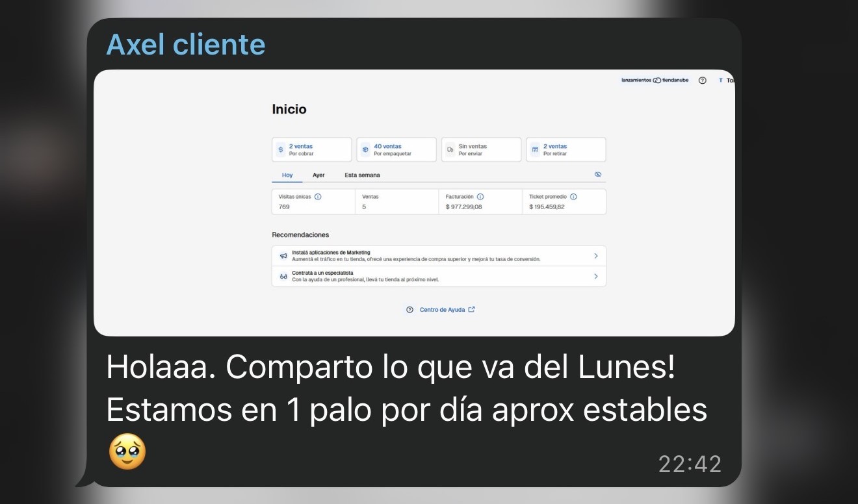Click the info icon next to Ticket promedio
The width and height of the screenshot is (858, 504).
click(572, 196)
